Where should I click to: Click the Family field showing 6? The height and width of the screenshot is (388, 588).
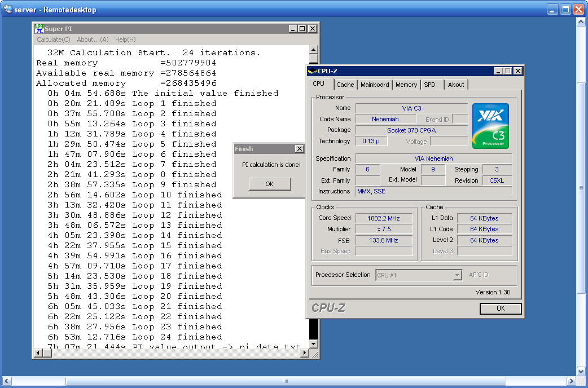367,169
